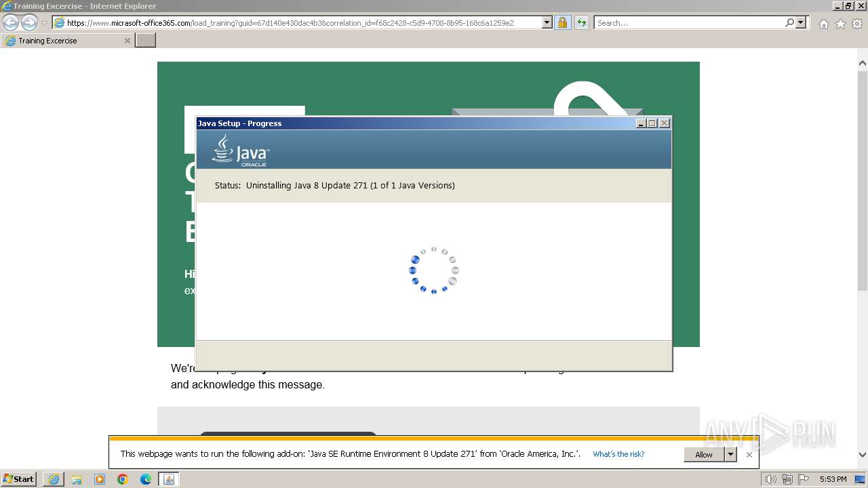Click the Java logo in the setup header
The width and height of the screenshot is (868, 488).
pyautogui.click(x=241, y=150)
